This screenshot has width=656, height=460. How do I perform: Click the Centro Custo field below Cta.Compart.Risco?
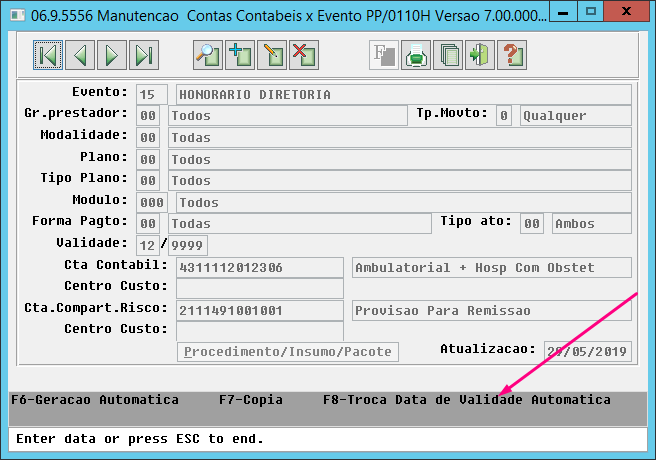point(260,331)
